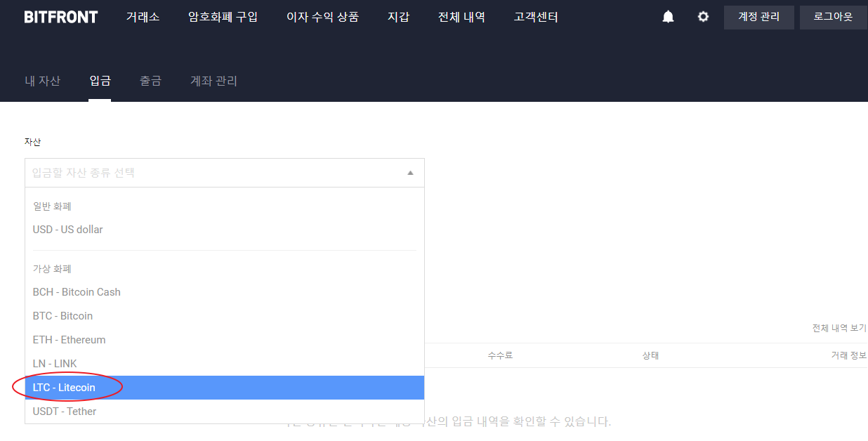Screen dimensions: 868x441
Task: Pick LN - LINK option
Action: pos(225,364)
